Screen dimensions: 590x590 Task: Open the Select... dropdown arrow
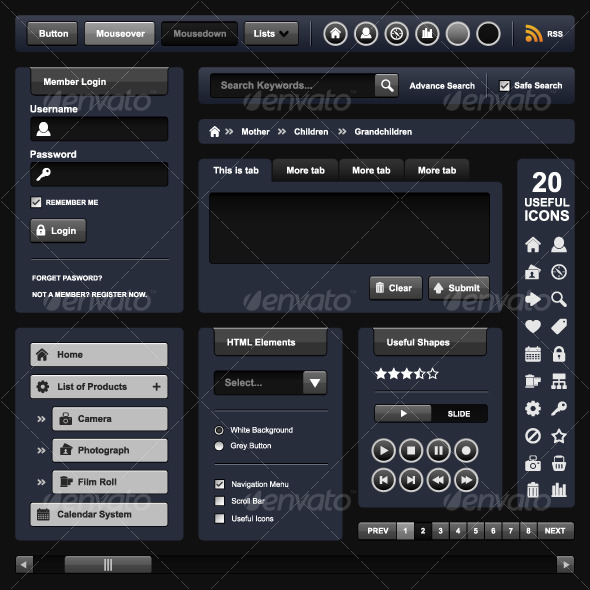point(315,383)
